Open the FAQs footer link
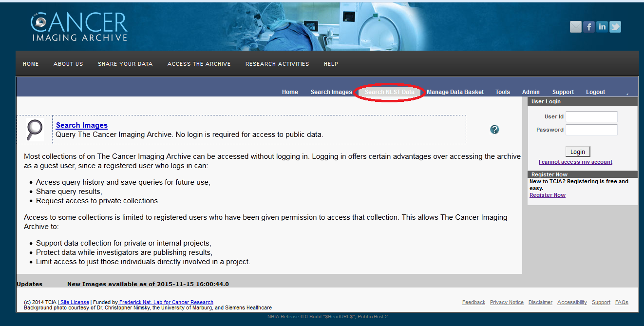The width and height of the screenshot is (644, 326). pos(622,302)
